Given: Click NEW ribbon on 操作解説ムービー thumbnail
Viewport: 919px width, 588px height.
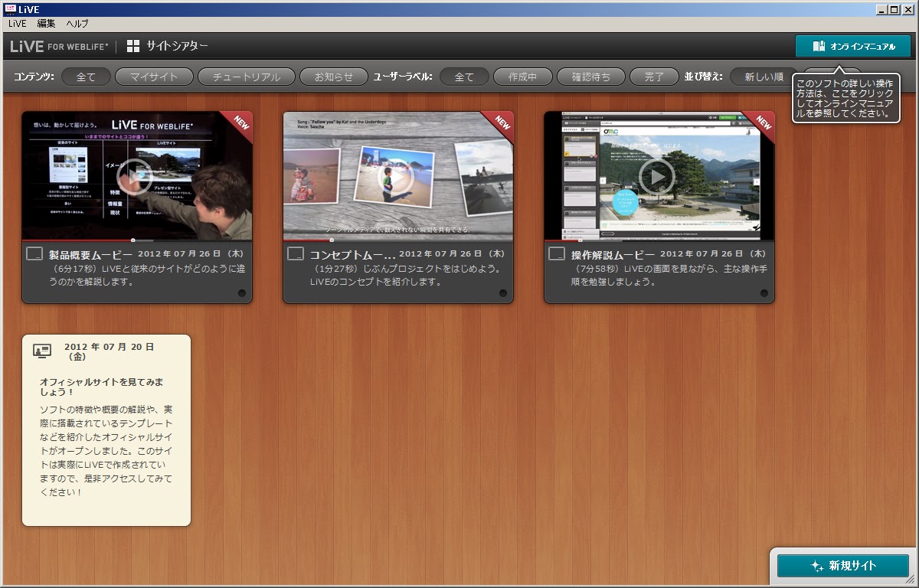Looking at the screenshot, I should [762, 124].
